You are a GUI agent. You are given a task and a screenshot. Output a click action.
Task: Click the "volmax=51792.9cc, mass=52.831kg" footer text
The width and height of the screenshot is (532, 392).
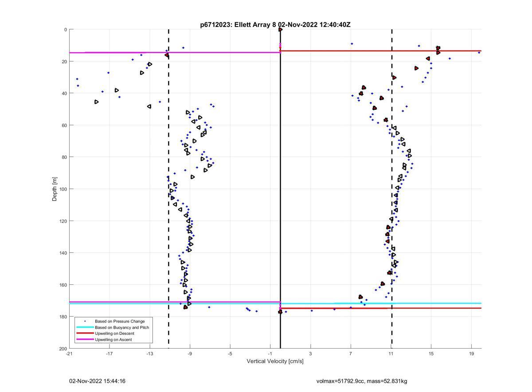tap(362, 381)
